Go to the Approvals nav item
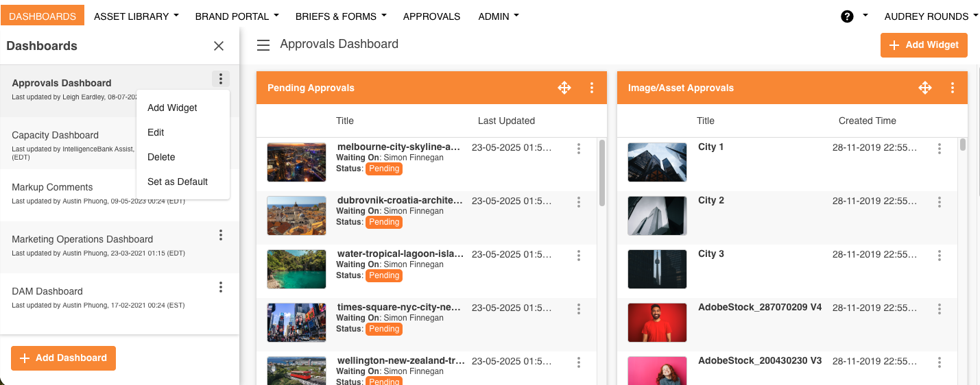The height and width of the screenshot is (385, 980). (x=431, y=16)
